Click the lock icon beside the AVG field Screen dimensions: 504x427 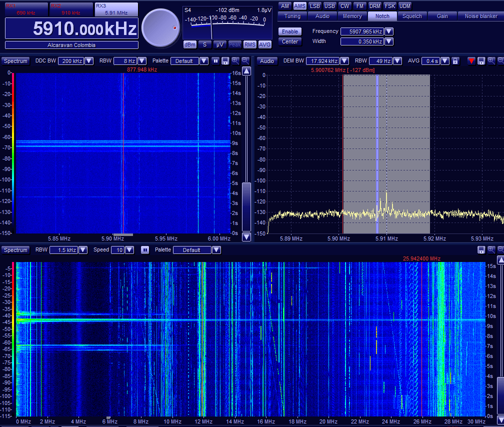tap(455, 61)
